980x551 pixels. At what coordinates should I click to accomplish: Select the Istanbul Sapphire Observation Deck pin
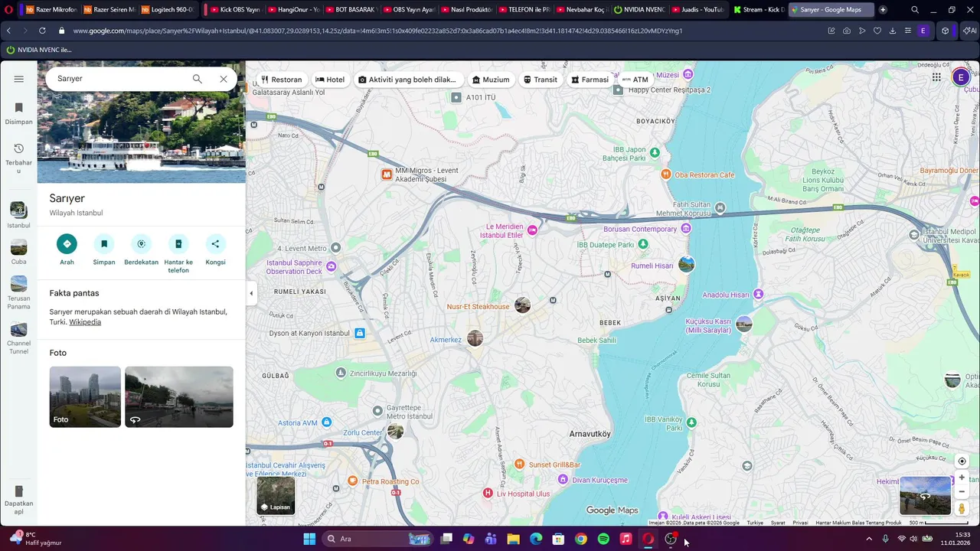point(331,266)
